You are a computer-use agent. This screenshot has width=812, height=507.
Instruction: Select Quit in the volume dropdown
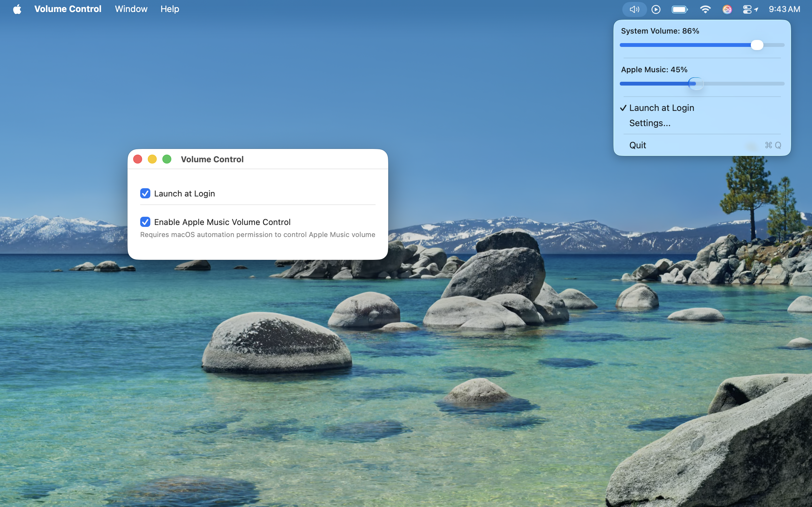[638, 145]
